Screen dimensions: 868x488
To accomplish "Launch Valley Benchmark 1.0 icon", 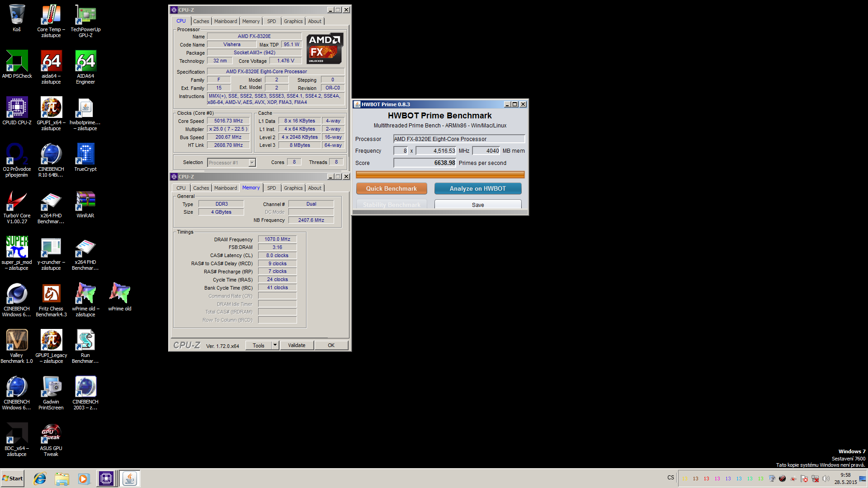I will click(17, 347).
